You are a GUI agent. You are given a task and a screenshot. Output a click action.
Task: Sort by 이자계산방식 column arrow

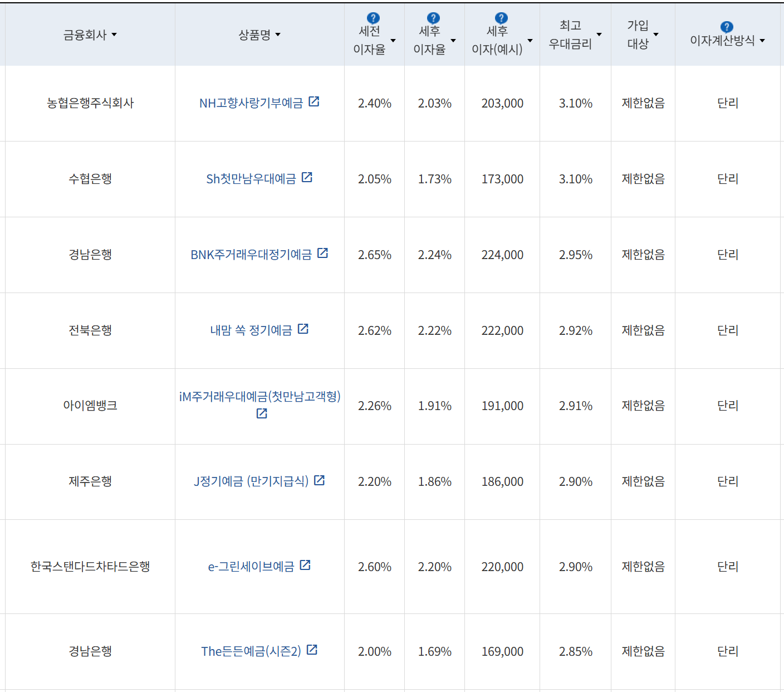point(762,41)
